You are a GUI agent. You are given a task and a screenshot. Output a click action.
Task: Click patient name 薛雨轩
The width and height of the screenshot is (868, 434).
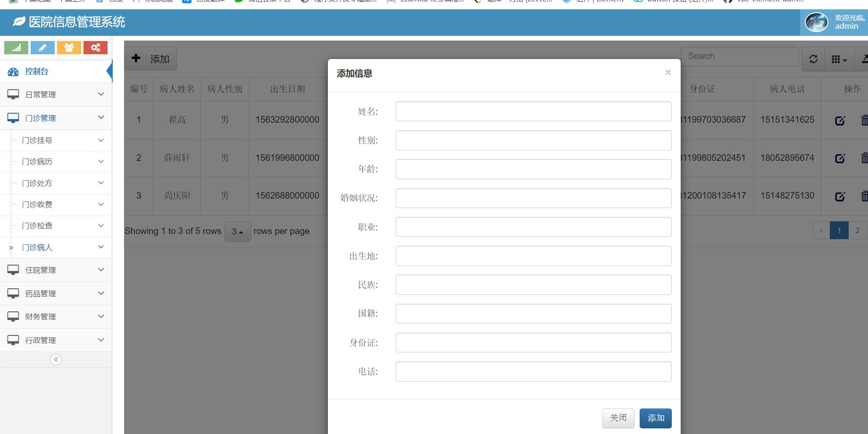click(x=177, y=158)
